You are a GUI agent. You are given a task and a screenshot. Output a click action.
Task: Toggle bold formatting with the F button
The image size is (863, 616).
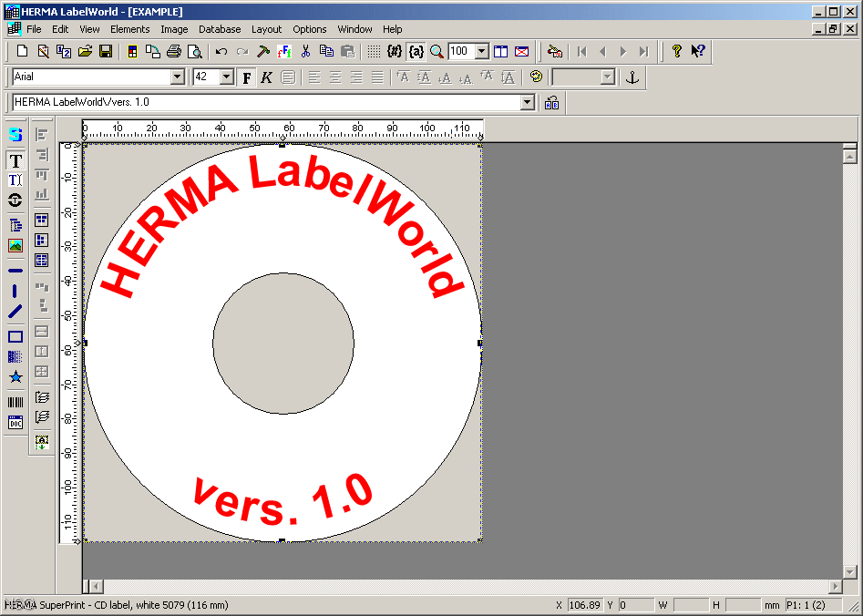246,77
